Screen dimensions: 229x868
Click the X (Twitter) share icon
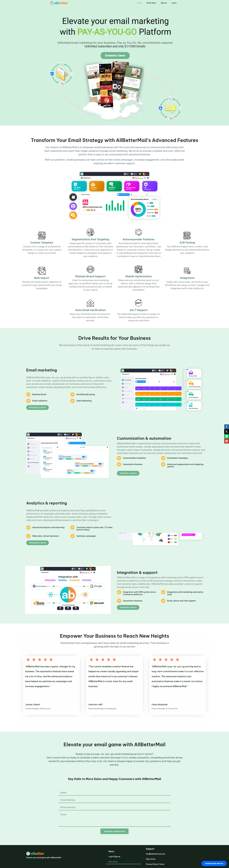[x=227, y=432]
